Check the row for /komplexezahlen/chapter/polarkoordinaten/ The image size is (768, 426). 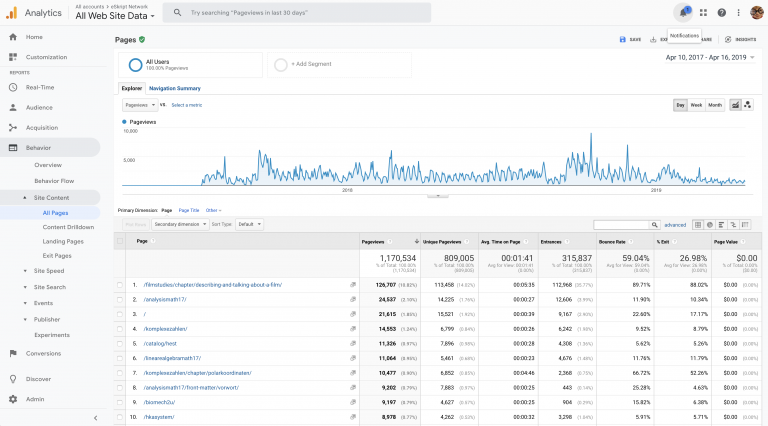(120, 373)
